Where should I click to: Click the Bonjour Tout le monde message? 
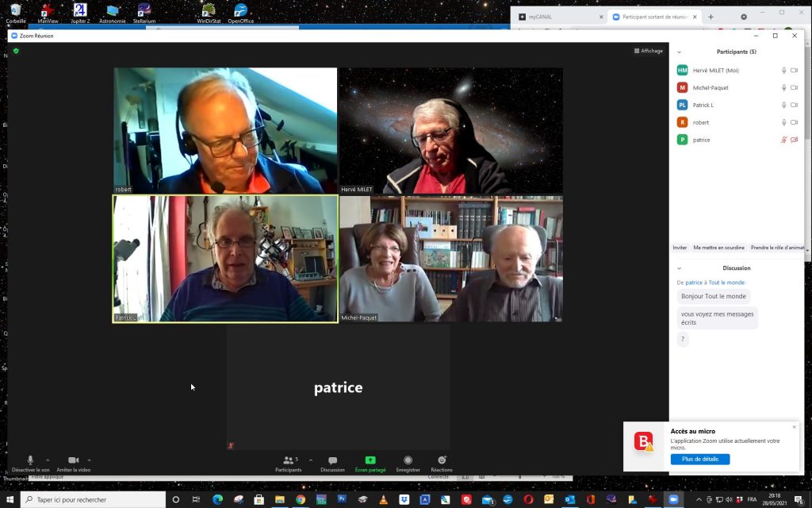pos(714,297)
